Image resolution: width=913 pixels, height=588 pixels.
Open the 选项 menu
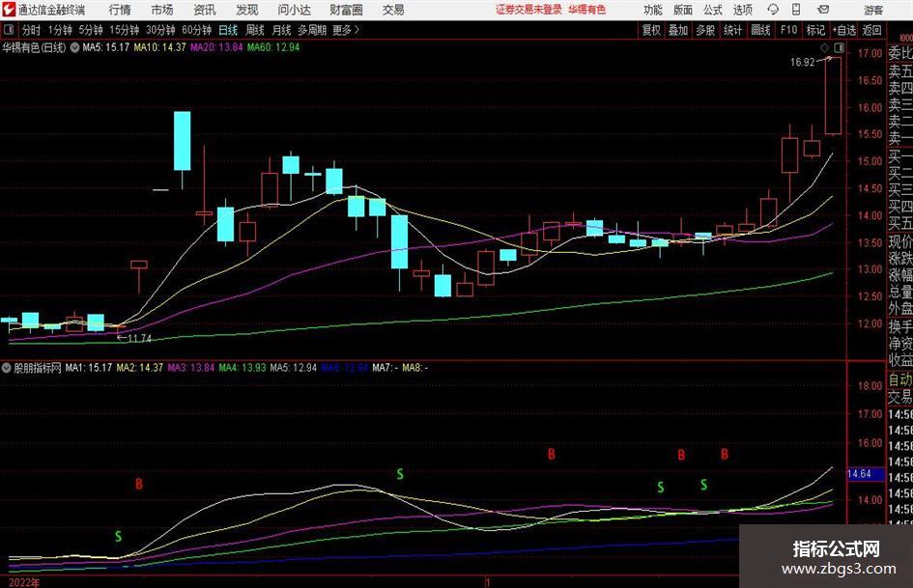tap(742, 10)
